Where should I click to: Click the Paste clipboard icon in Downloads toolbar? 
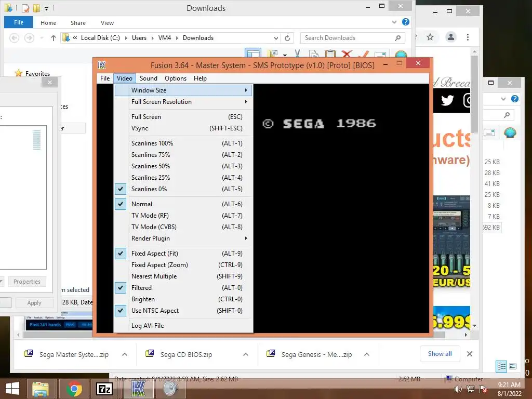[330, 54]
